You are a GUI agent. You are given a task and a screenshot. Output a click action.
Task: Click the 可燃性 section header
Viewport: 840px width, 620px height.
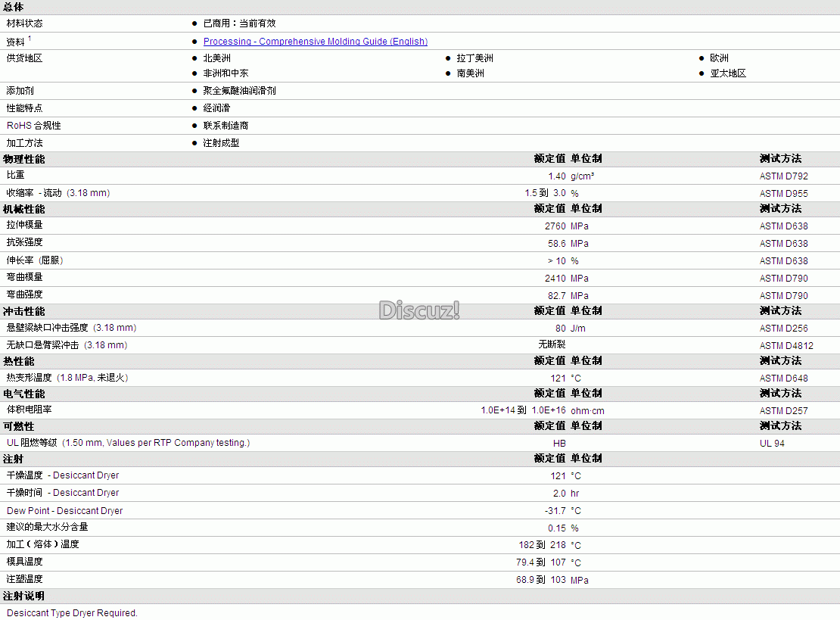click(x=19, y=426)
